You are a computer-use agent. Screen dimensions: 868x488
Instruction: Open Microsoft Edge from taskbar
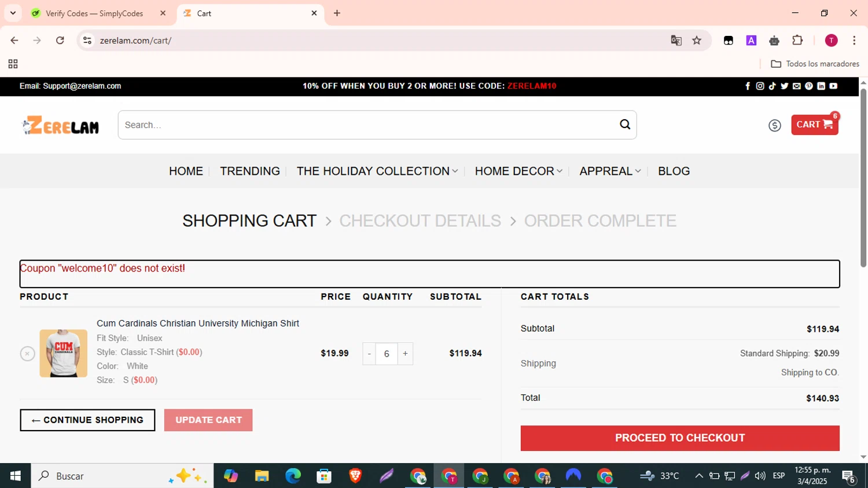293,476
